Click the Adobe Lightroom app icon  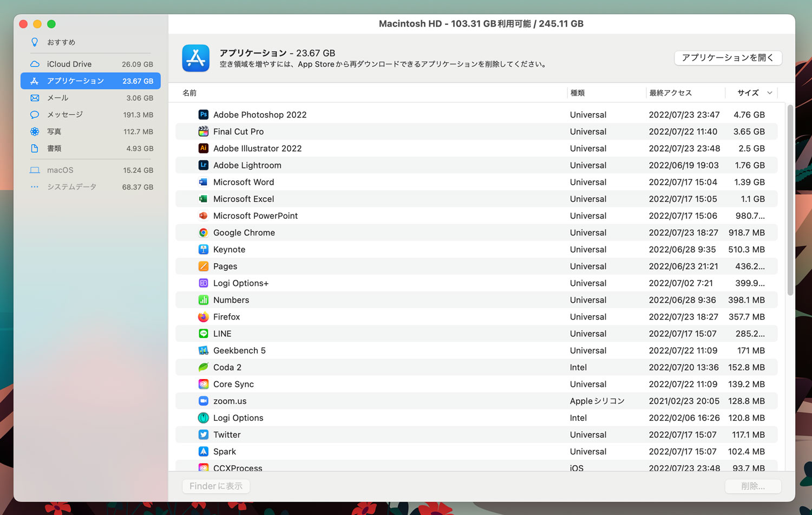204,165
